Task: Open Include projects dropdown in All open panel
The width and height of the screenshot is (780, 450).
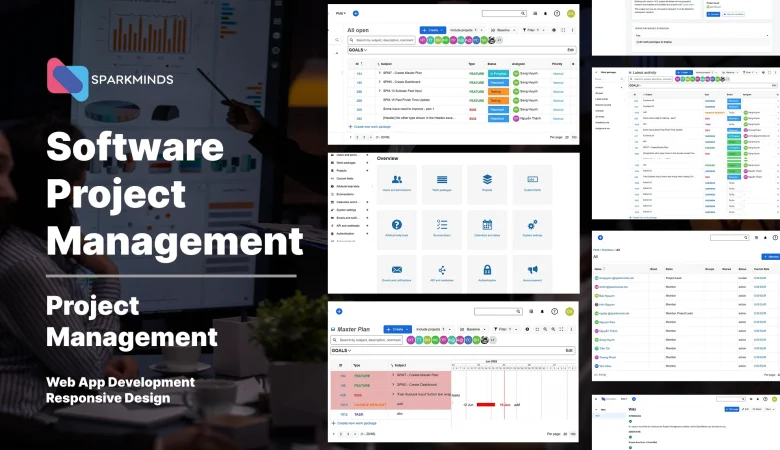Action: 466,30
